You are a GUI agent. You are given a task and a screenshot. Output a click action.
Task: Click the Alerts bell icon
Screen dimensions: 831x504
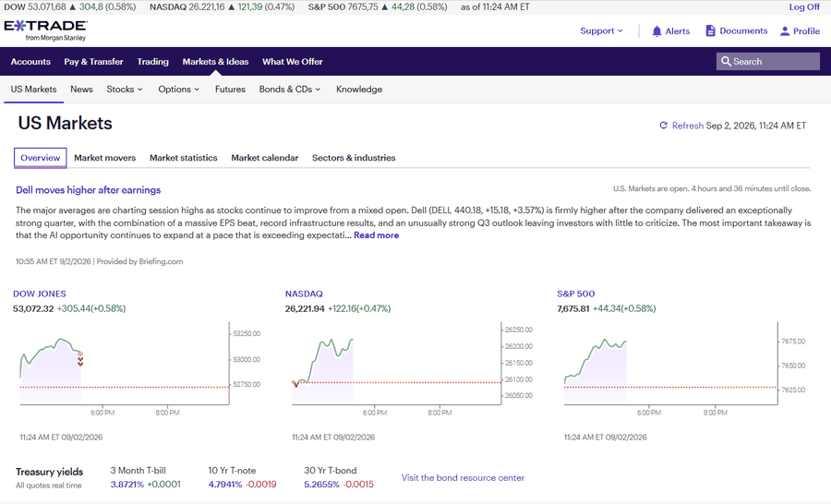click(x=656, y=31)
